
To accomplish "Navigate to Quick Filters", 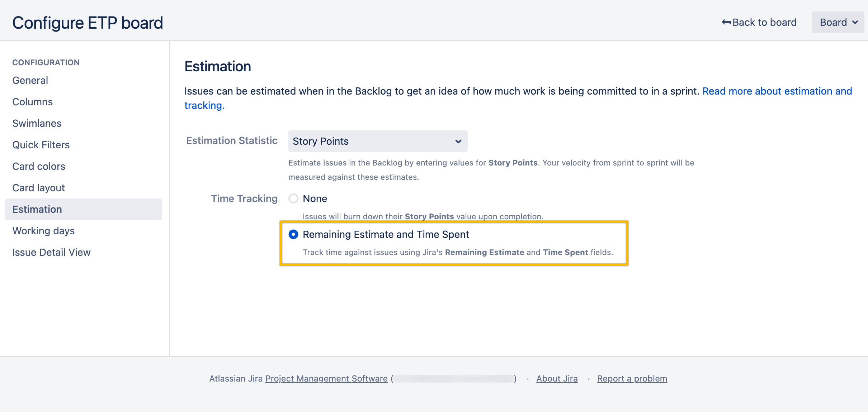I will click(41, 145).
